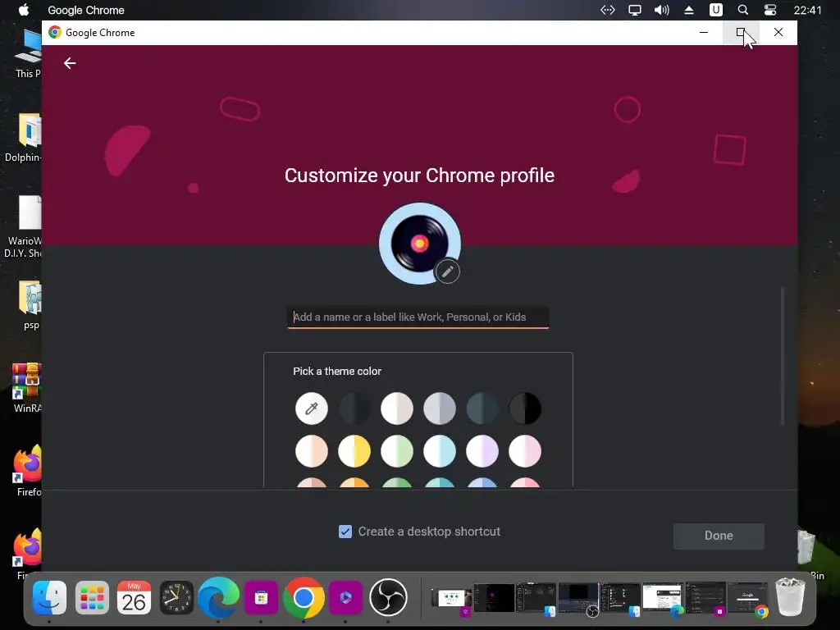
Task: Open Microsoft Edge from the dock
Action: coord(218,597)
